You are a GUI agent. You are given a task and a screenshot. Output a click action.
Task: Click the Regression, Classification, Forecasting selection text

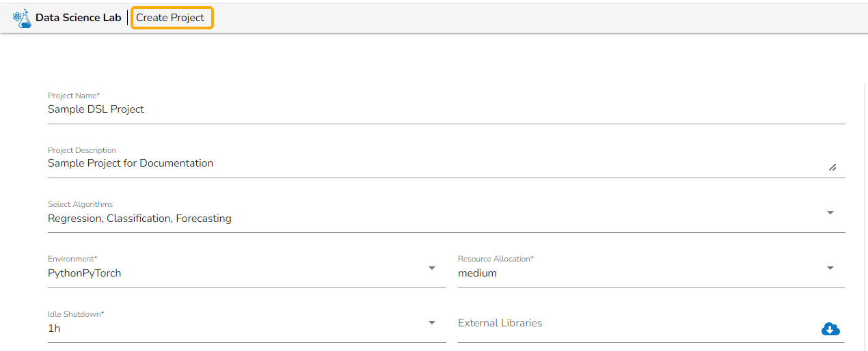[139, 219]
